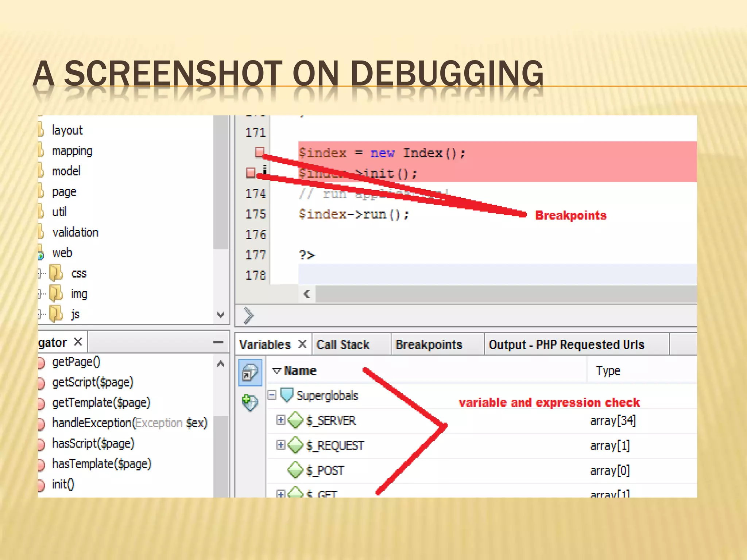Click the $_POST array[0] value
Screen dimensions: 747x560
(x=610, y=471)
